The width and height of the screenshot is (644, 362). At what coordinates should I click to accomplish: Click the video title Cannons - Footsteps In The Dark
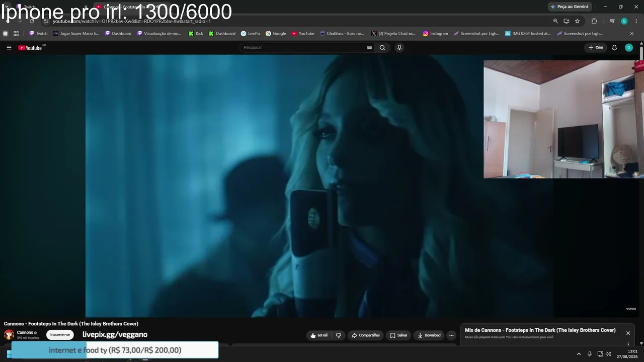point(71,324)
